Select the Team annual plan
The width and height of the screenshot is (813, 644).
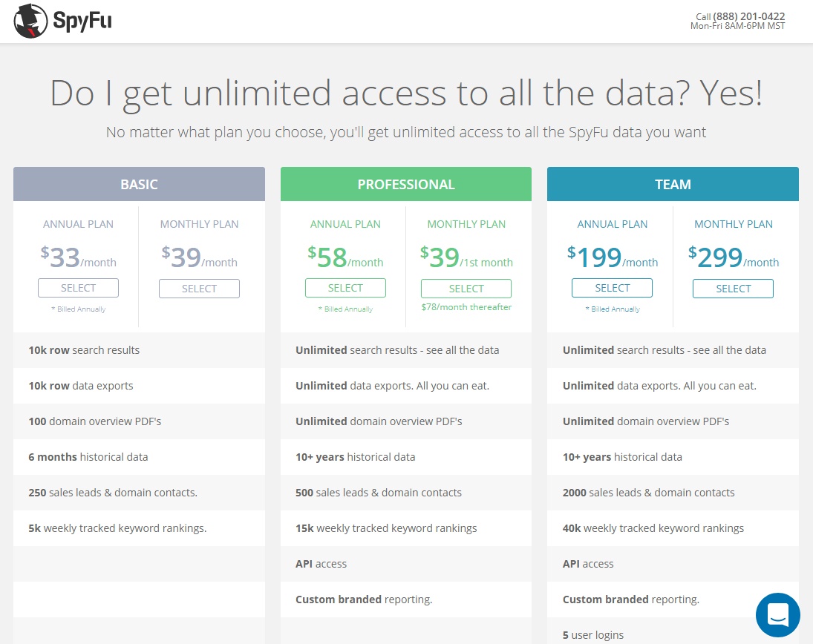[612, 288]
